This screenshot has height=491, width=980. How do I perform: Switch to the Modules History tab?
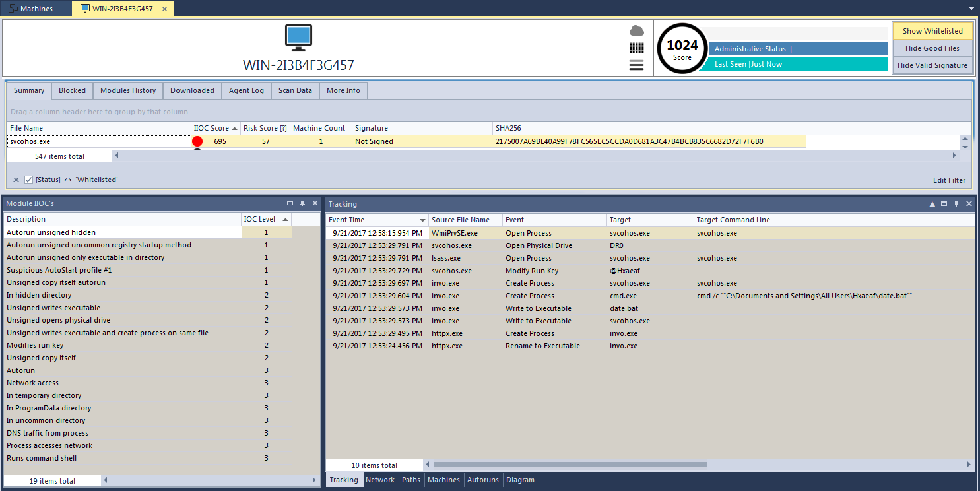click(x=128, y=90)
